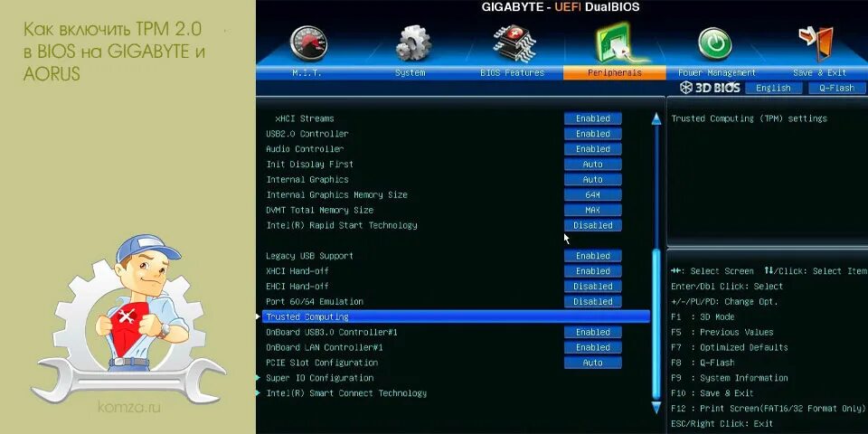868x434 pixels.
Task: Switch to the M.I.T. tab
Action: click(x=307, y=72)
